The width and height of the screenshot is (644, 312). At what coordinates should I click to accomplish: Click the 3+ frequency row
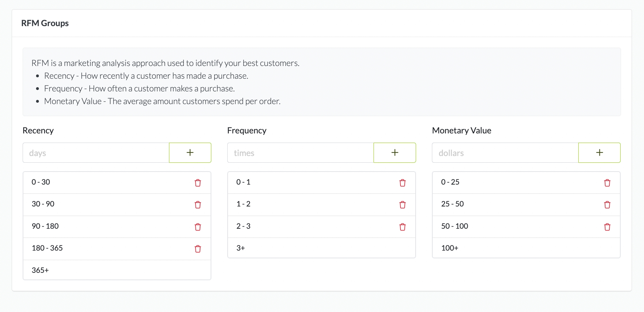click(x=321, y=248)
